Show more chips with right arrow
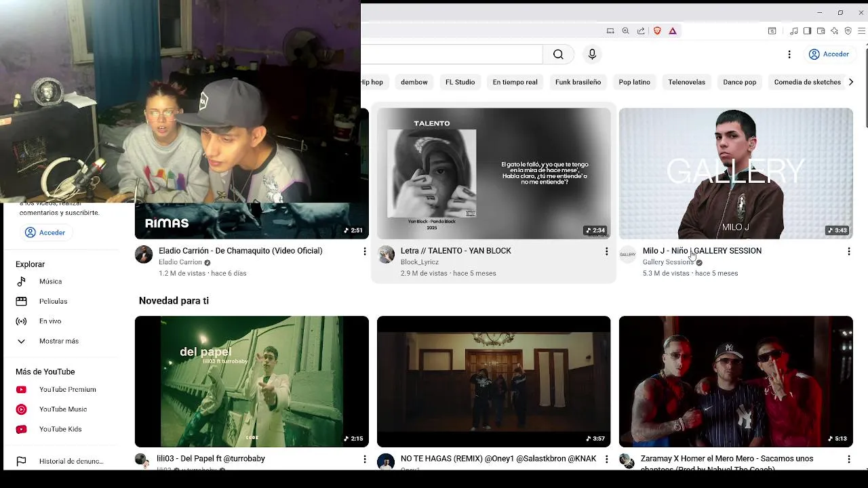The image size is (868, 488). point(851,82)
